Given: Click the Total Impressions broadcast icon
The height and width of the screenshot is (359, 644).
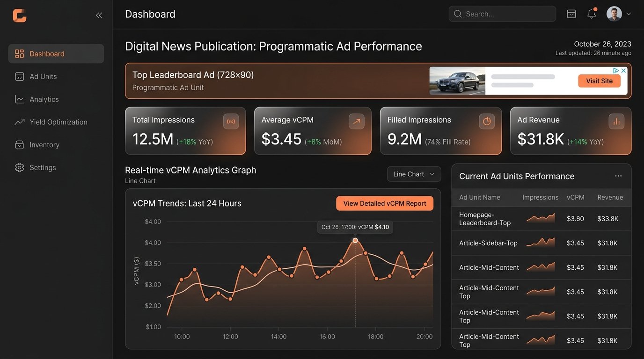Looking at the screenshot, I should pyautogui.click(x=231, y=122).
